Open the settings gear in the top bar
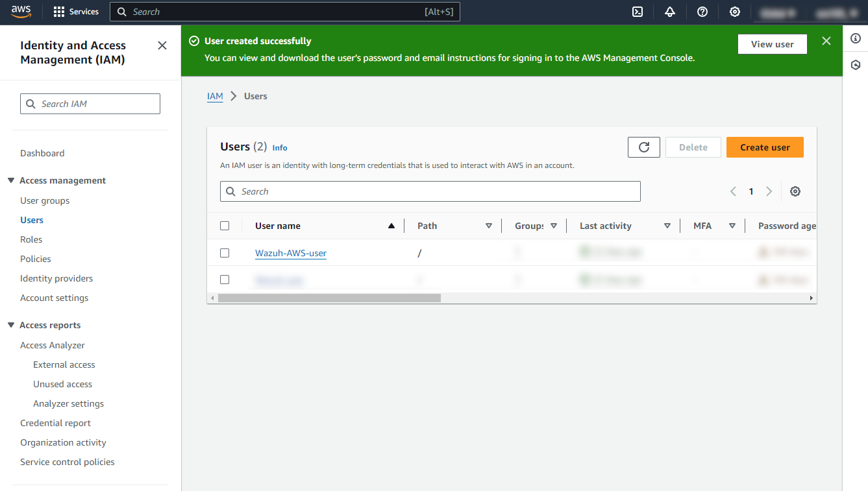Screen dimensions: 868x491 click(x=734, y=12)
